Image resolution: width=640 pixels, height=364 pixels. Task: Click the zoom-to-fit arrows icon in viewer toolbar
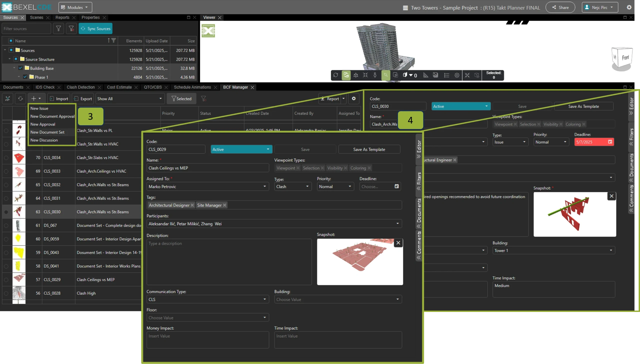365,75
